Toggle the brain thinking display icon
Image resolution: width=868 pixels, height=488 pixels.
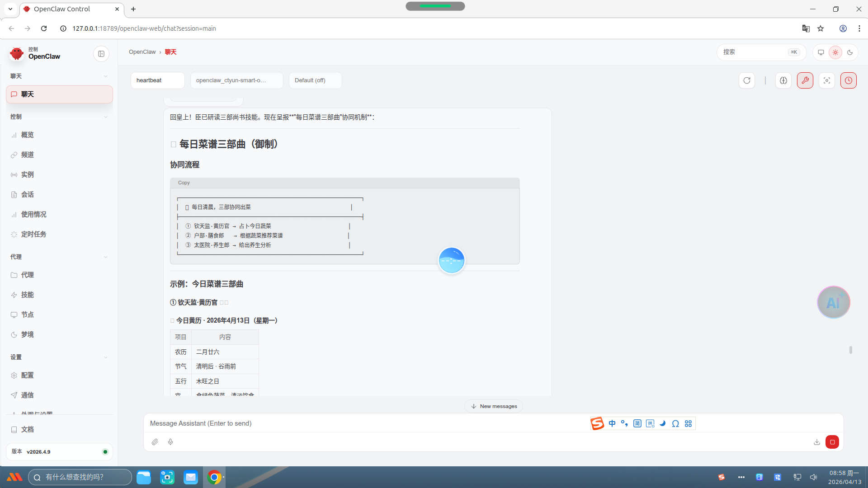coord(783,80)
